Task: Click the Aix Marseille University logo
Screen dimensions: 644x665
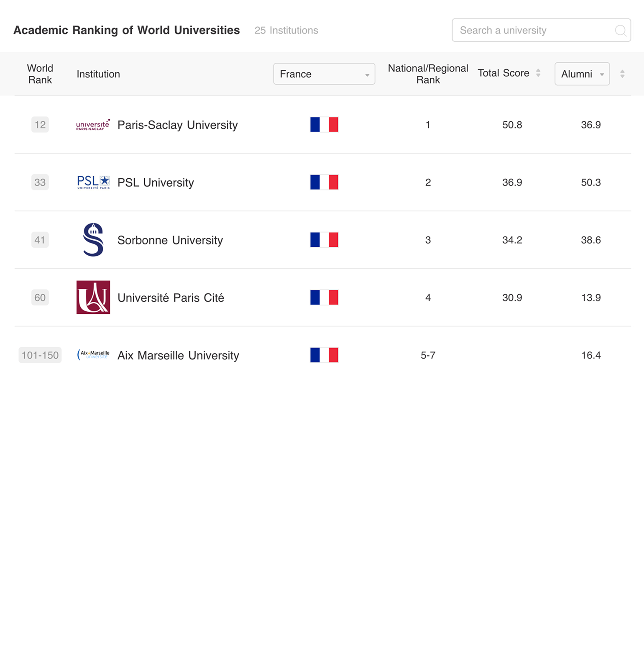Action: [93, 355]
